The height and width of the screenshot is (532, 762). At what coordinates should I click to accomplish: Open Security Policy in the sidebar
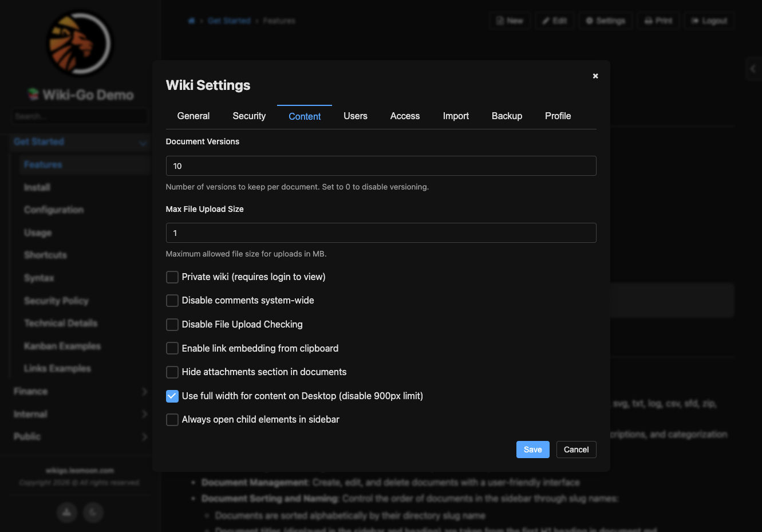click(56, 301)
